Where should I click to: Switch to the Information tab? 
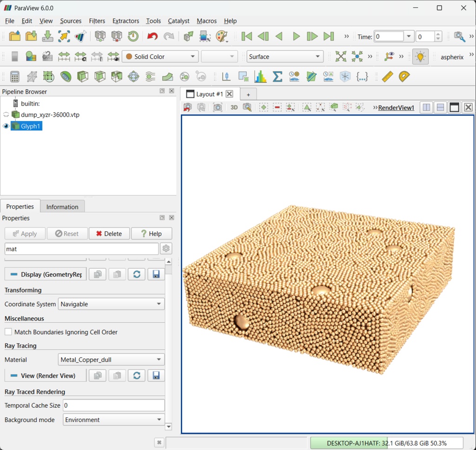click(62, 206)
